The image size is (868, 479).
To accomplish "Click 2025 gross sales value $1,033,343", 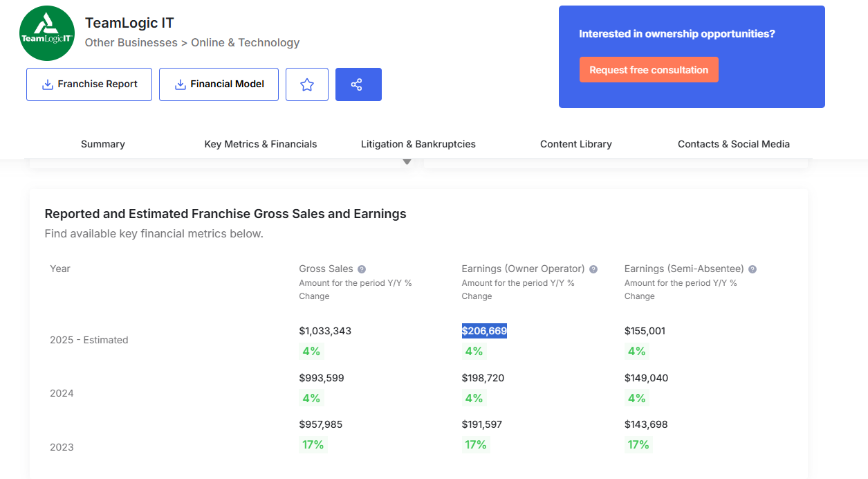I will (x=325, y=331).
